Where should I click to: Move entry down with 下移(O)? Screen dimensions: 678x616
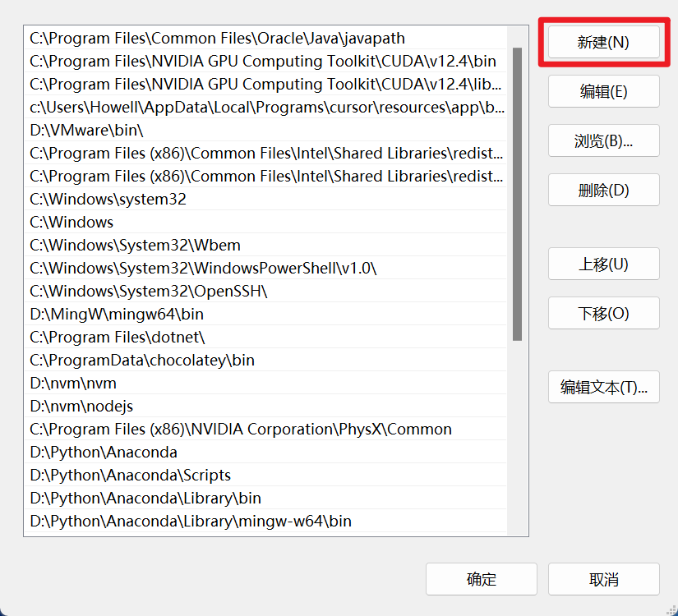(603, 313)
